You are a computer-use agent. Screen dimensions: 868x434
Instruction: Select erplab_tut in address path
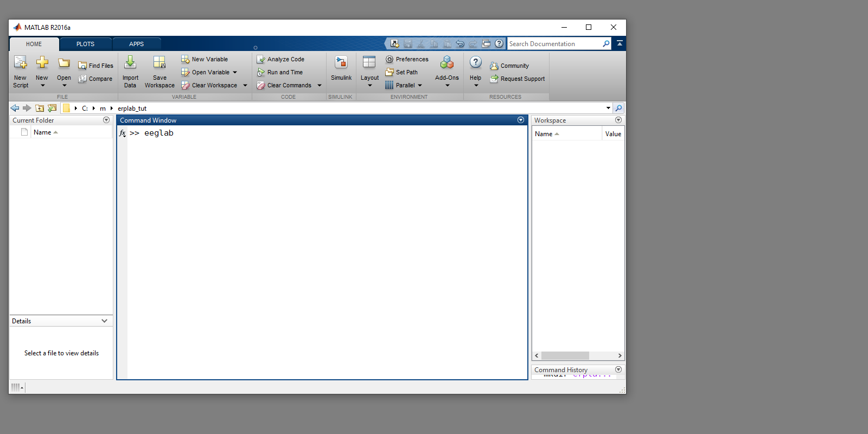(132, 108)
